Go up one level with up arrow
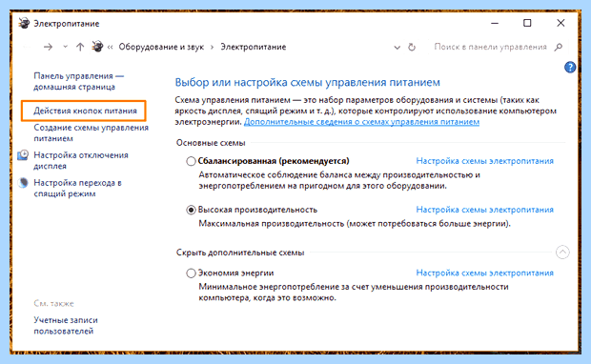 point(80,47)
